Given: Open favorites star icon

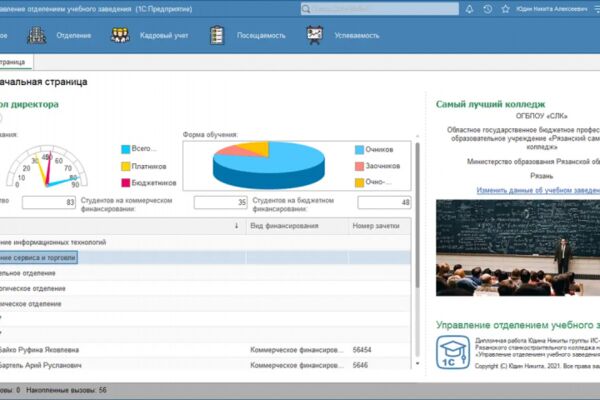Looking at the screenshot, I should (505, 9).
